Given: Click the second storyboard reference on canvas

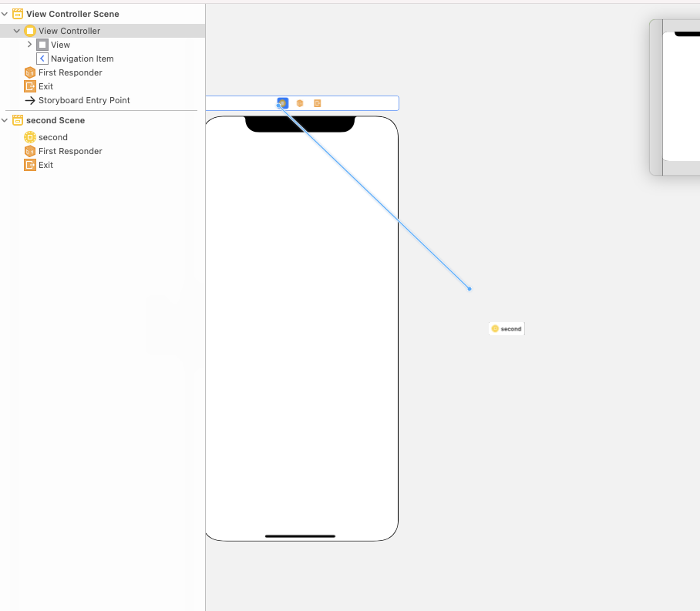Looking at the screenshot, I should 506,328.
